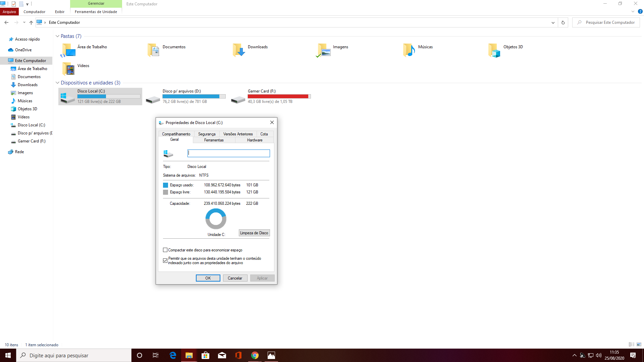Open the Mail app on the taskbar

tap(222, 355)
